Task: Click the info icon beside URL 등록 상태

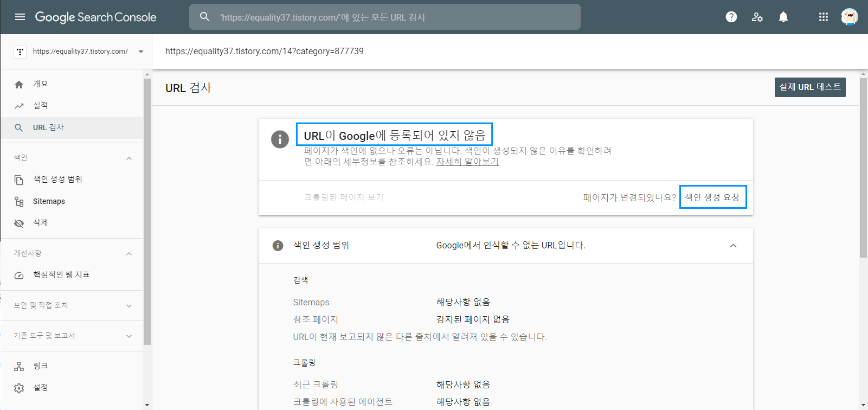Action: coord(280,139)
